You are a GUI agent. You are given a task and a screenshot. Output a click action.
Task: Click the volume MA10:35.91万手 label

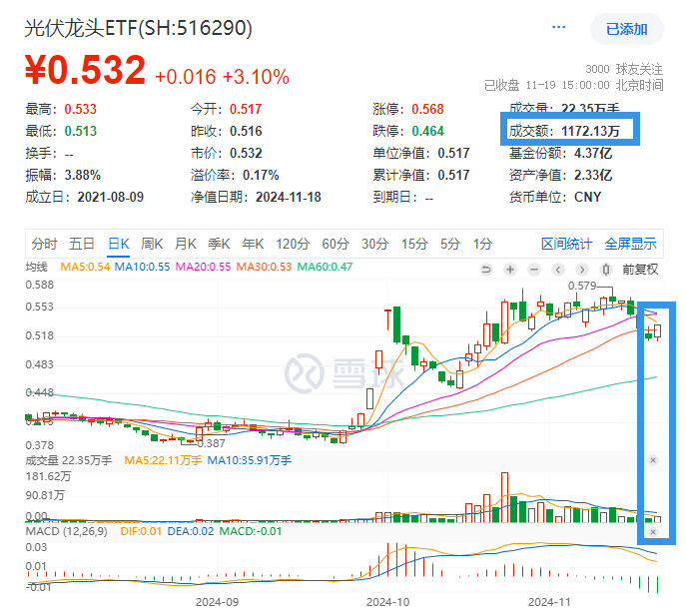(x=250, y=460)
